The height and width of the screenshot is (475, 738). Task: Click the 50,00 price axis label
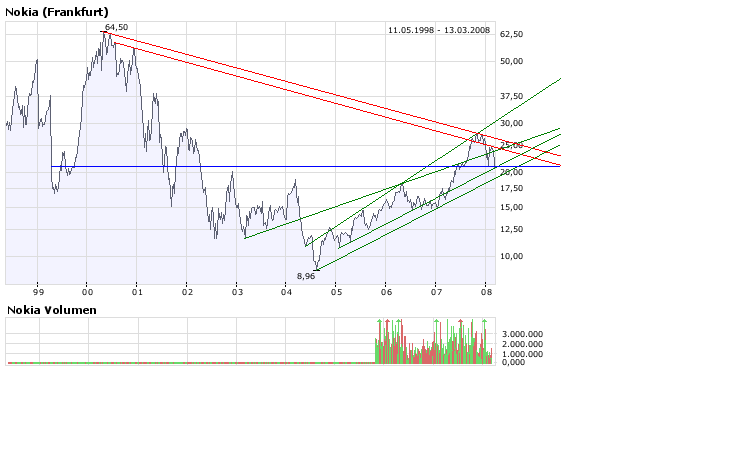pos(512,61)
